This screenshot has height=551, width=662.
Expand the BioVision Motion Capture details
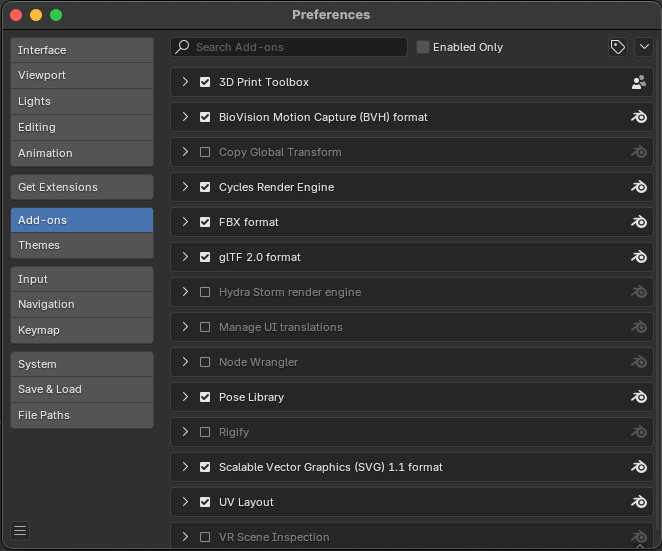point(185,117)
